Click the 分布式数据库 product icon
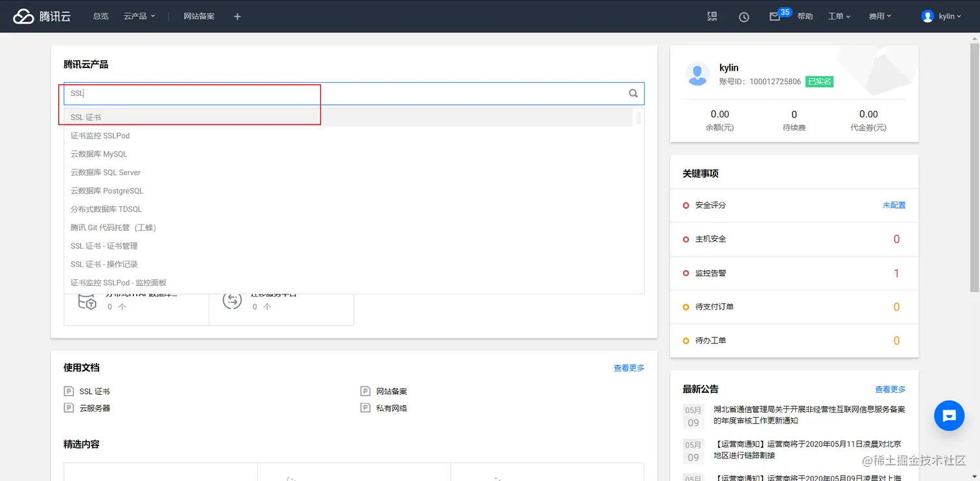Screen dimensions: 980x481 click(x=87, y=301)
